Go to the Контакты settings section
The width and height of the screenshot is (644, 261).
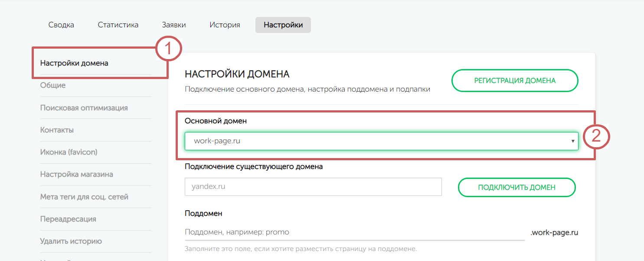(57, 130)
